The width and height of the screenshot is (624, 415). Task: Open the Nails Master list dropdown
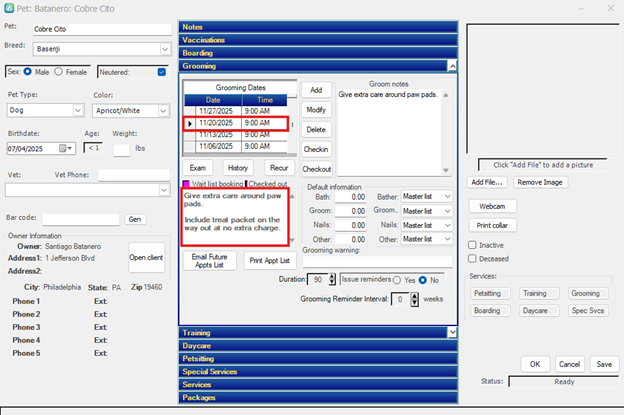[448, 225]
